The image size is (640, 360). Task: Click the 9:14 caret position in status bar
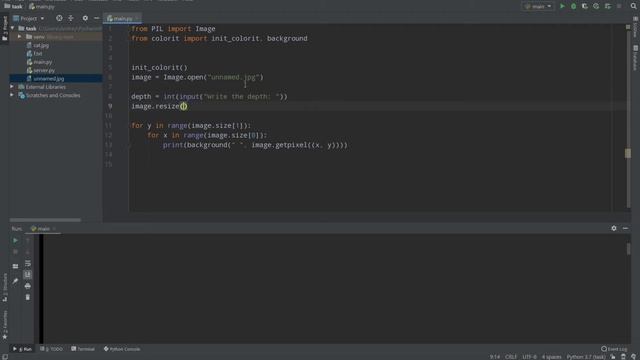click(495, 357)
